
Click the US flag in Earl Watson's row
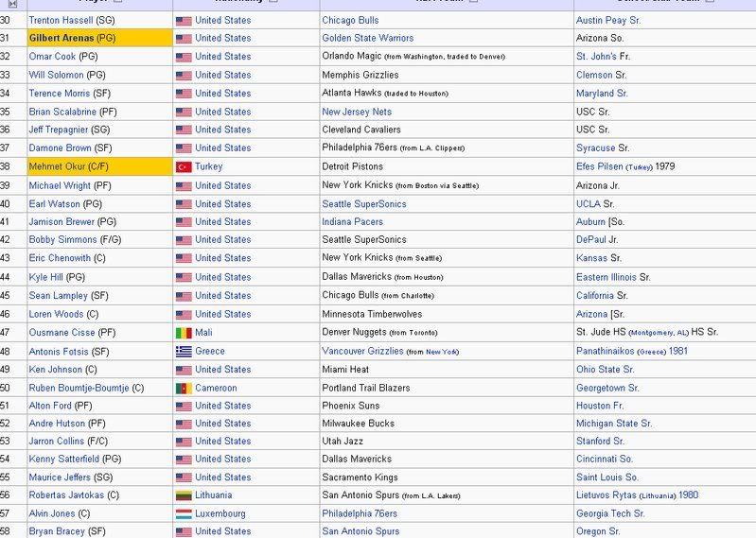point(184,204)
